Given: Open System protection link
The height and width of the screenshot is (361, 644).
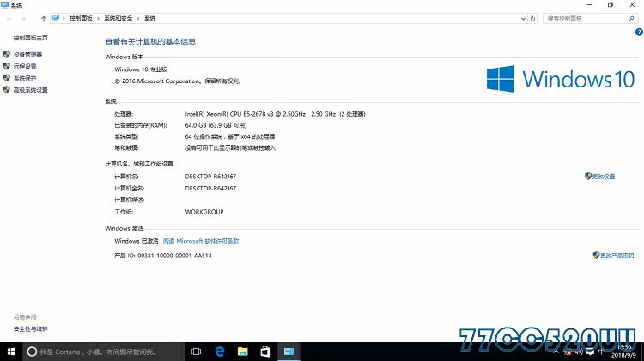Looking at the screenshot, I should [25, 78].
